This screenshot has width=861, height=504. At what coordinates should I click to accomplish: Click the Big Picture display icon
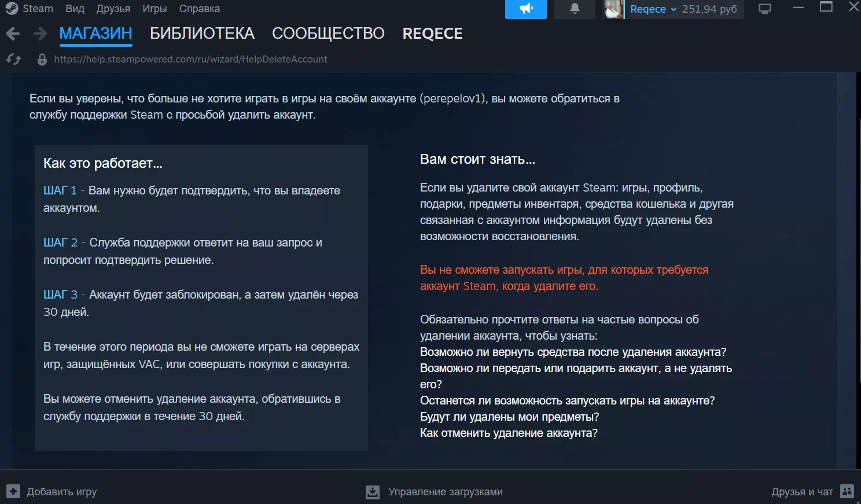coord(765,9)
